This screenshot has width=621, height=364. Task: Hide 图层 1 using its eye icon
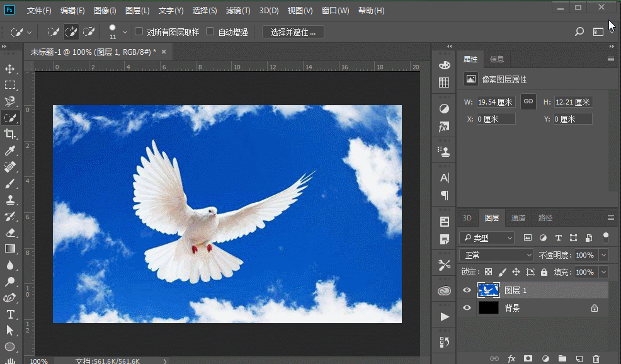tap(467, 290)
